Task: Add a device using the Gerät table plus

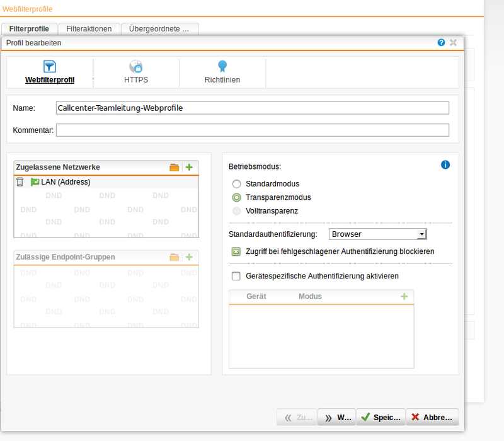Action: pyautogui.click(x=404, y=296)
